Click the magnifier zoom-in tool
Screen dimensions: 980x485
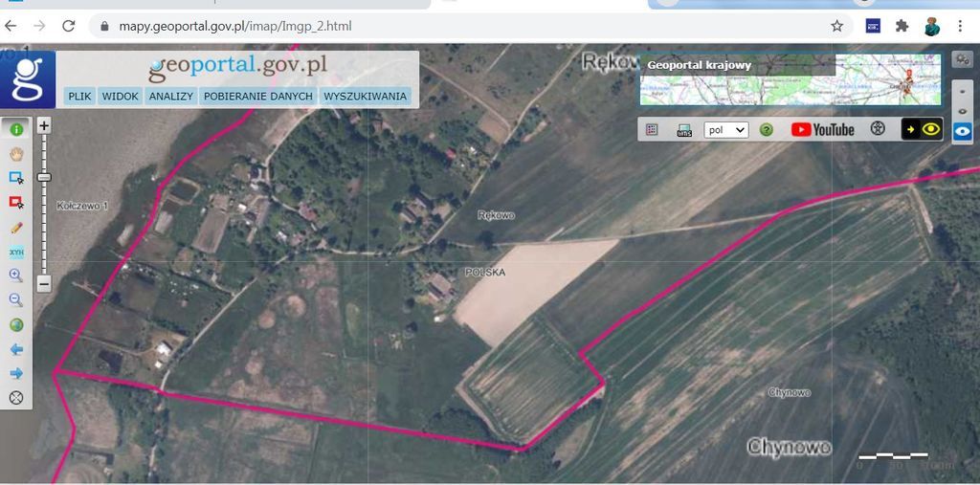click(16, 276)
